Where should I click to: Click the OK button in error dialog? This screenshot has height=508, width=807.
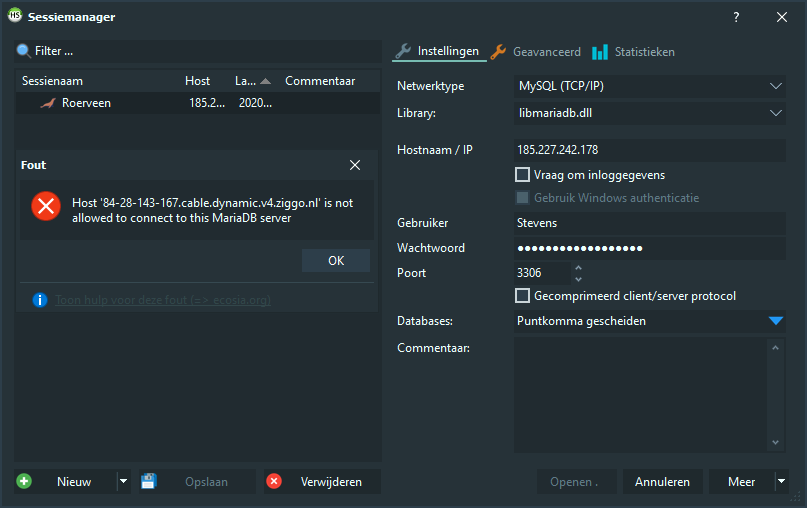tap(335, 261)
